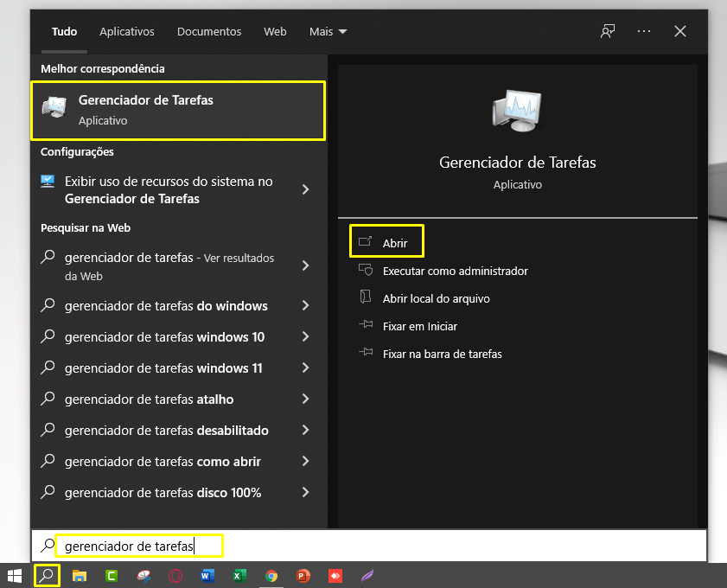
Task: Select the Tudo tab
Action: point(65,31)
